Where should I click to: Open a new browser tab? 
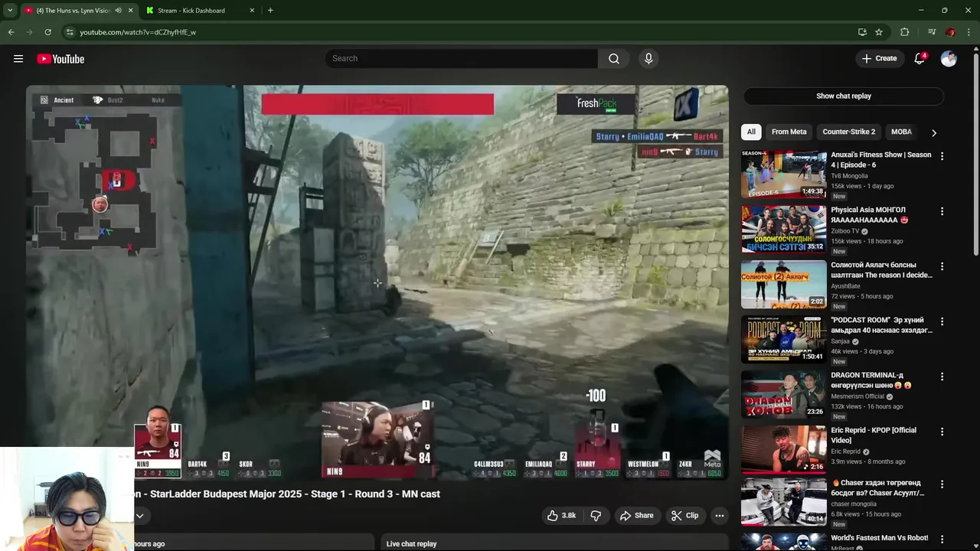tap(270, 11)
